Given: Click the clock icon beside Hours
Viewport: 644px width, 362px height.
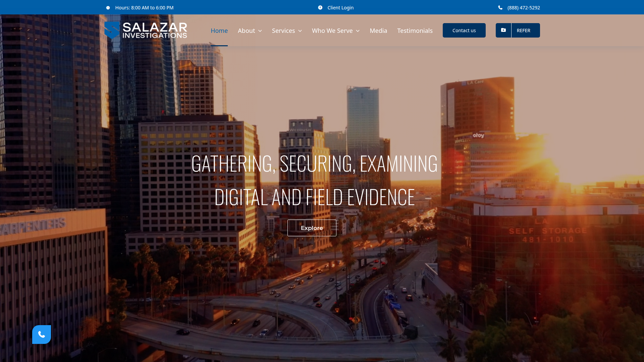Looking at the screenshot, I should click(108, 8).
